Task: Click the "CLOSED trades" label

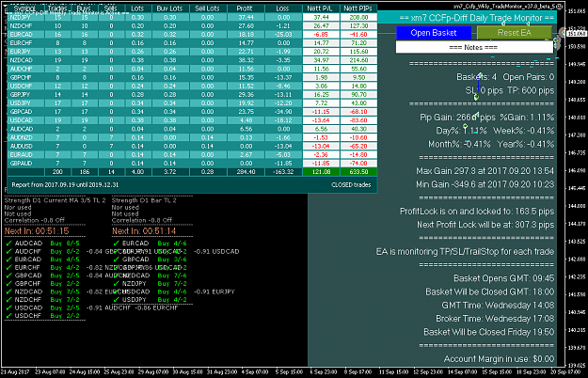Action: click(351, 184)
